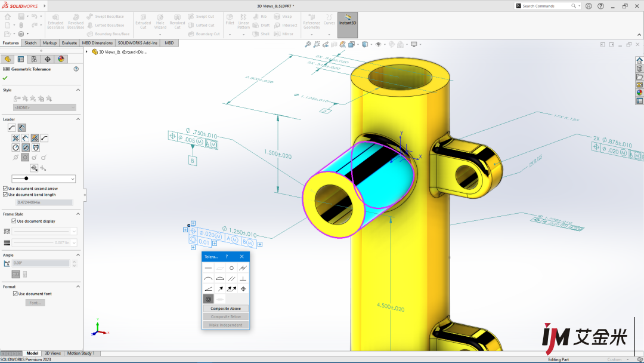Switch to the MBD Dimensions tab

[x=97, y=43]
